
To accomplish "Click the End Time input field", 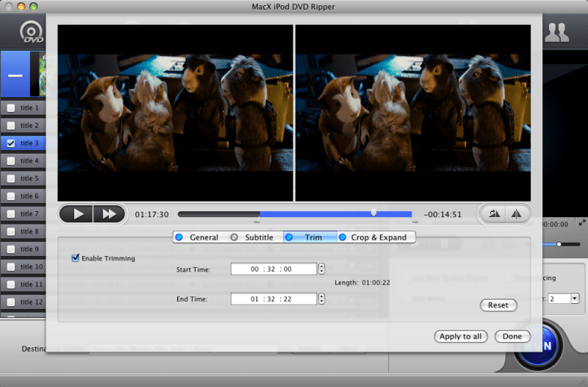I will 273,299.
